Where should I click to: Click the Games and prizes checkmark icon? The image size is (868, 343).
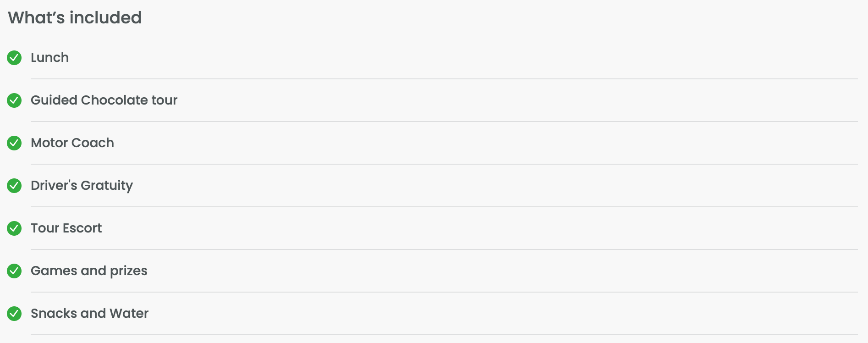point(14,271)
